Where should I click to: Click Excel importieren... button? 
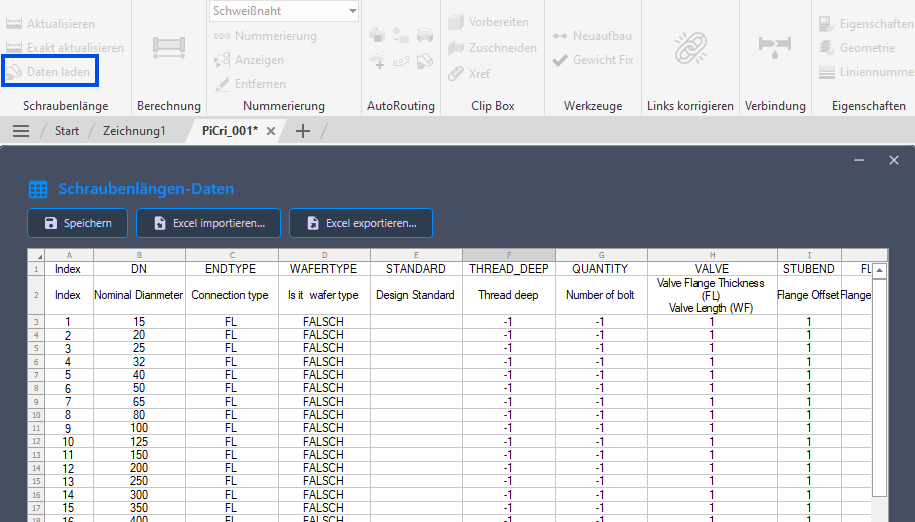point(208,223)
